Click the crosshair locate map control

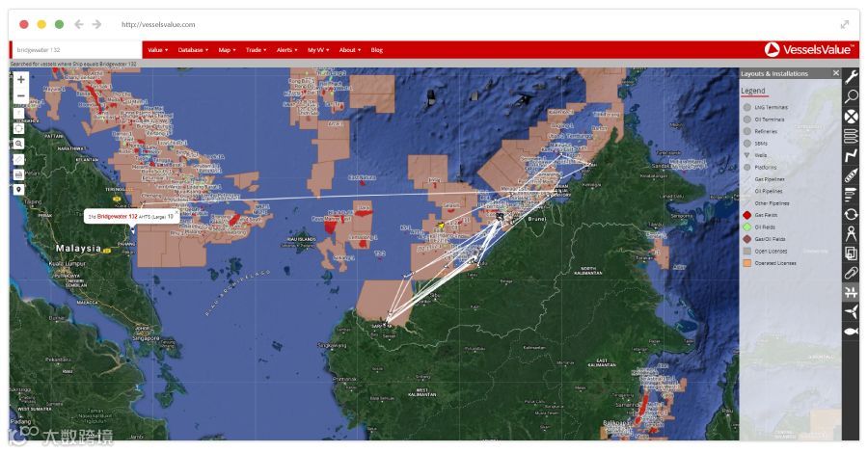19,128
